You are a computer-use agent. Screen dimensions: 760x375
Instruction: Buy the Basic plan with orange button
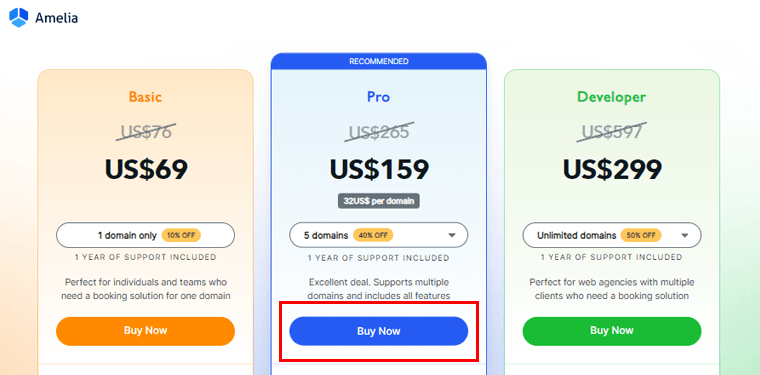tap(145, 331)
